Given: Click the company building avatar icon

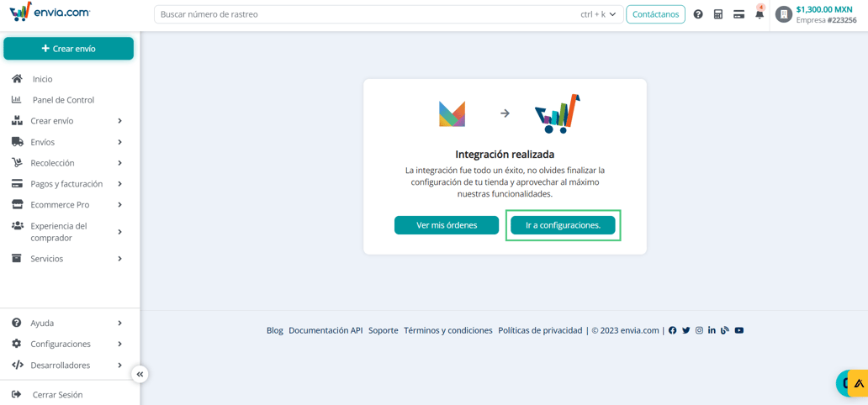Looking at the screenshot, I should tap(784, 14).
